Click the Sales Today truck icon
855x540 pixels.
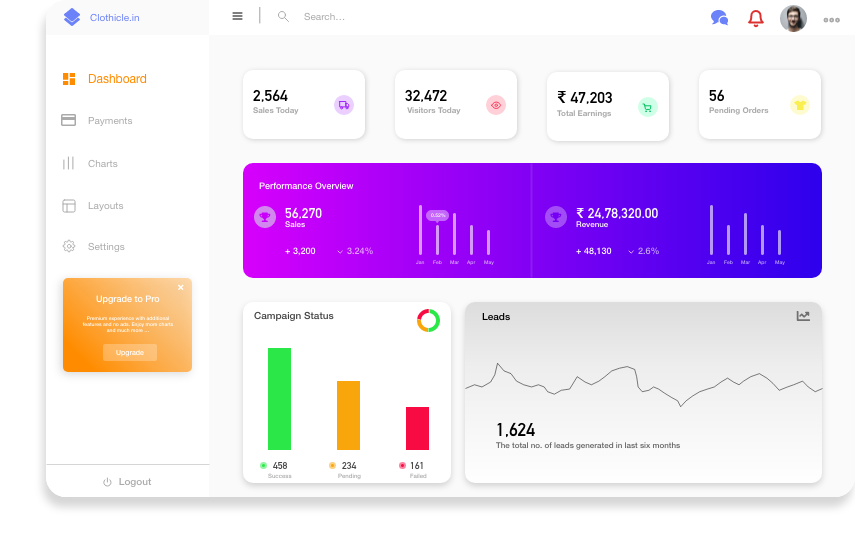click(x=343, y=105)
